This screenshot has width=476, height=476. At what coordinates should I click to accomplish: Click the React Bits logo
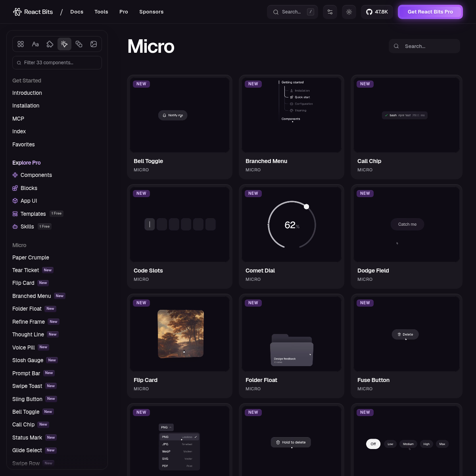(33, 12)
